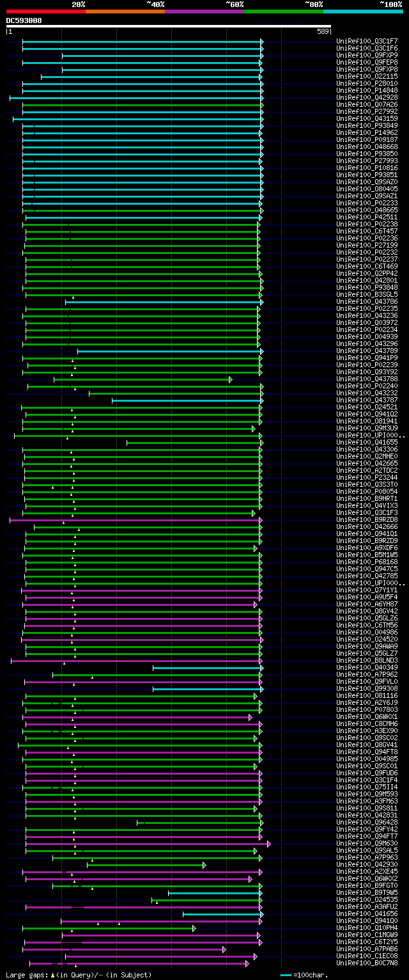Open hit UniRef100_P09187

pyautogui.click(x=367, y=139)
